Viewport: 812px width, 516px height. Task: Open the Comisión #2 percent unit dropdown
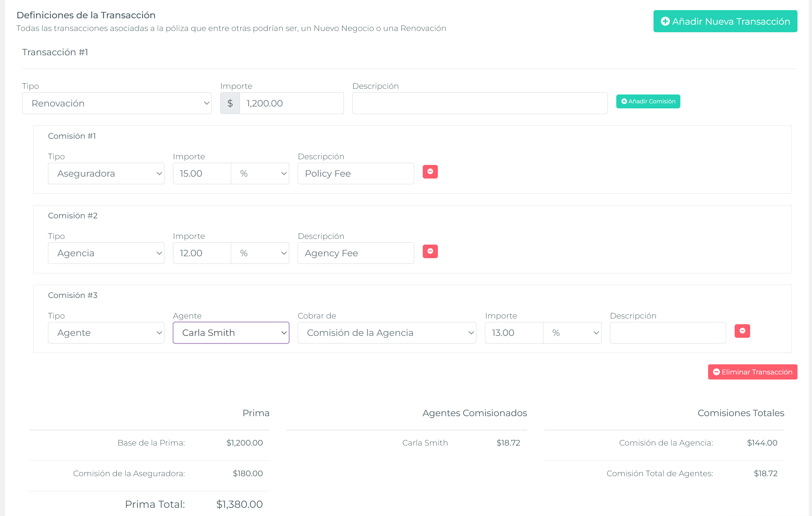tap(260, 253)
